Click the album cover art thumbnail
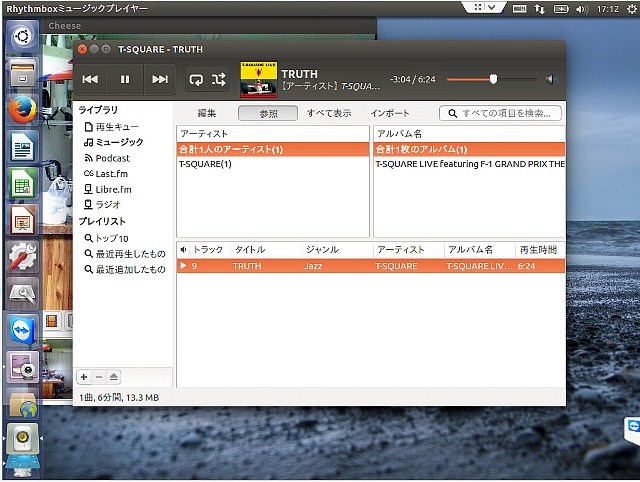The image size is (640, 482). tap(259, 80)
